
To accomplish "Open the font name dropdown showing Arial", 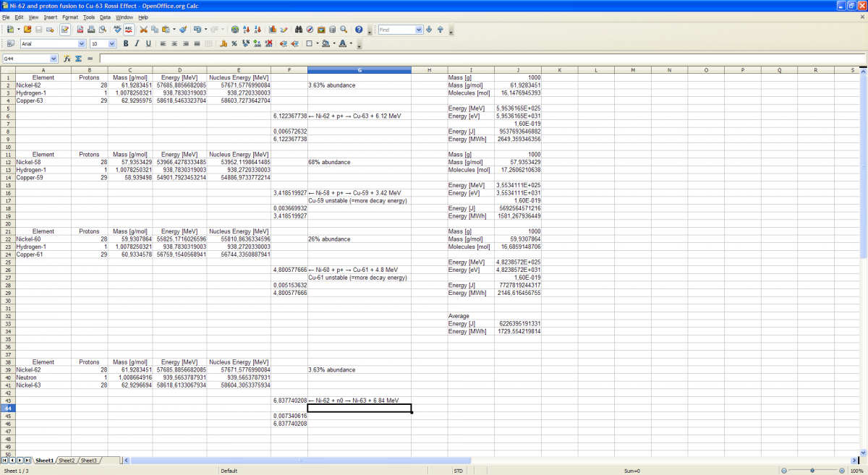I will pyautogui.click(x=81, y=44).
